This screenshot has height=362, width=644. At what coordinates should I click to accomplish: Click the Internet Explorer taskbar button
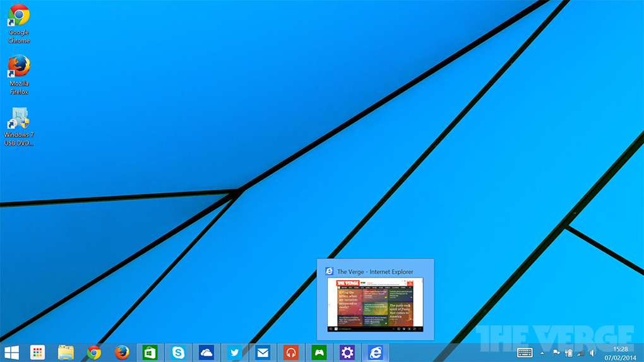tap(375, 353)
